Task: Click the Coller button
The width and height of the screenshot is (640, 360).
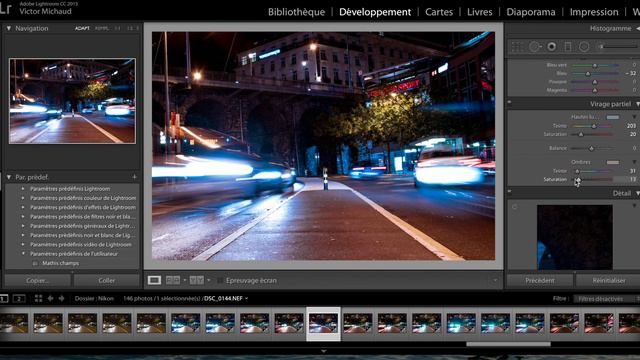Action: 107,280
